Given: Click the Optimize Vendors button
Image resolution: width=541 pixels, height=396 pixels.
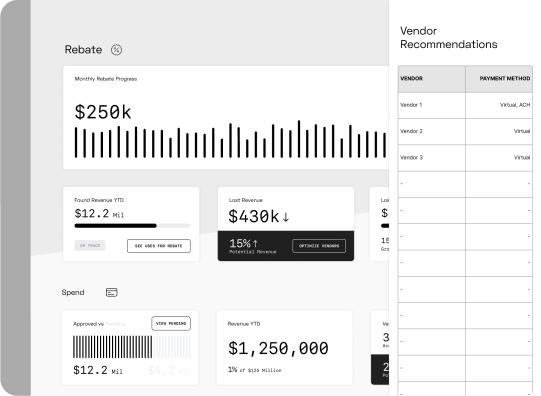Looking at the screenshot, I should pos(319,246).
